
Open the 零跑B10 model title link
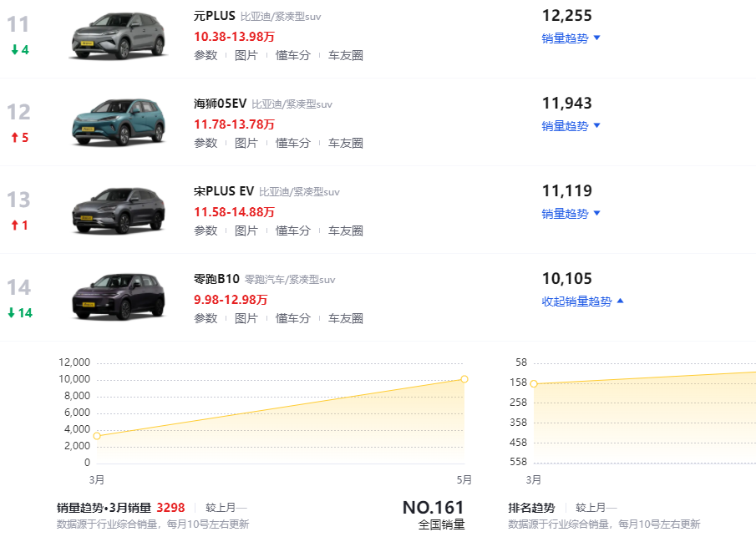coord(216,279)
